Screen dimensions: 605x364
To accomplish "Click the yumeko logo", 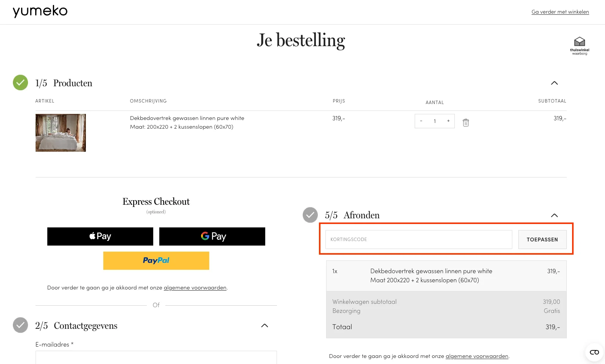I will coord(40,11).
